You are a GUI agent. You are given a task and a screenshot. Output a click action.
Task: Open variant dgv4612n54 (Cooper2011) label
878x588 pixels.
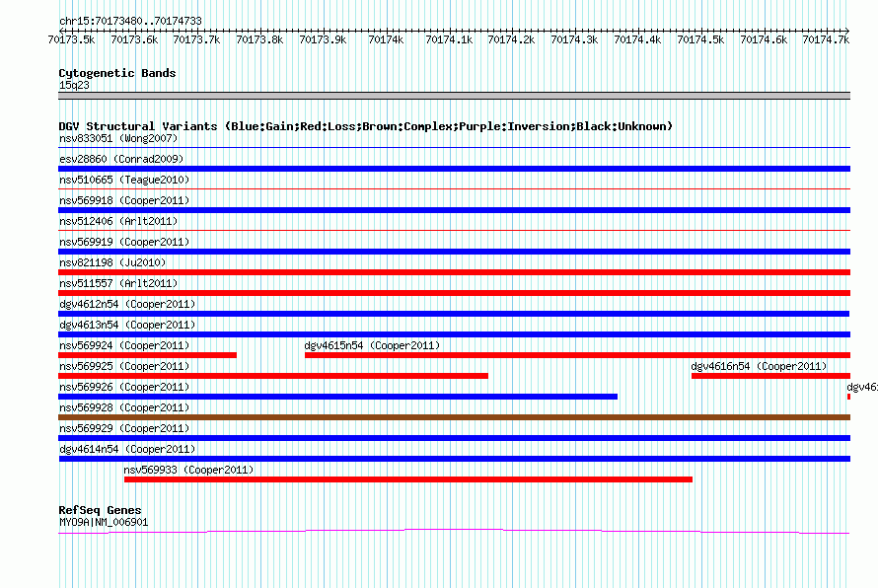pyautogui.click(x=127, y=304)
